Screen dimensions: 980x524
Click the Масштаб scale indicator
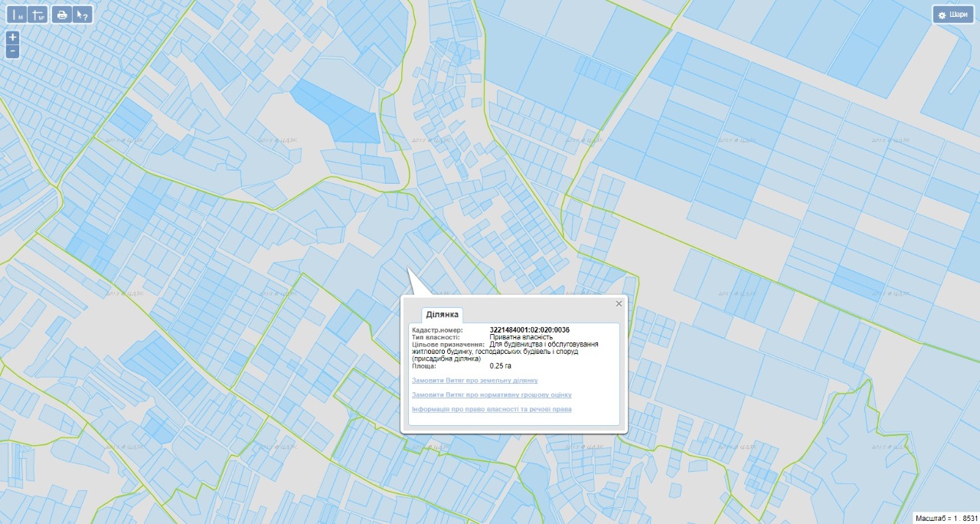[947, 519]
